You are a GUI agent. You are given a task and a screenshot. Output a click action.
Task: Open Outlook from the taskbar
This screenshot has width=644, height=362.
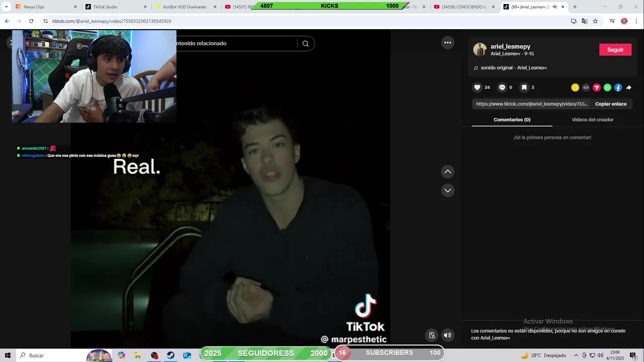coord(187,355)
